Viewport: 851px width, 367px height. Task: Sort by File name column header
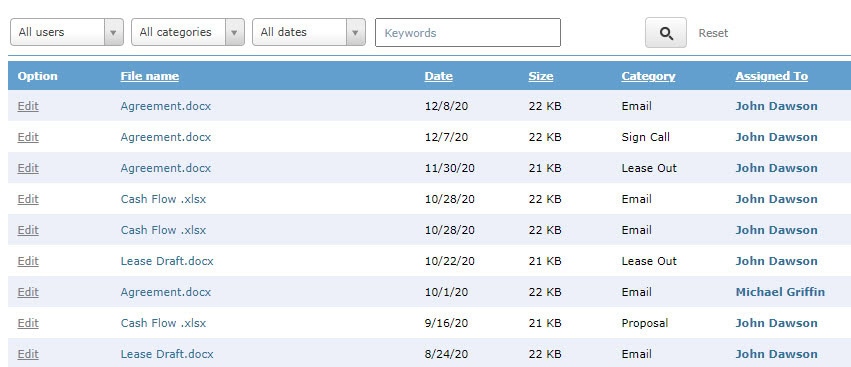(x=149, y=76)
